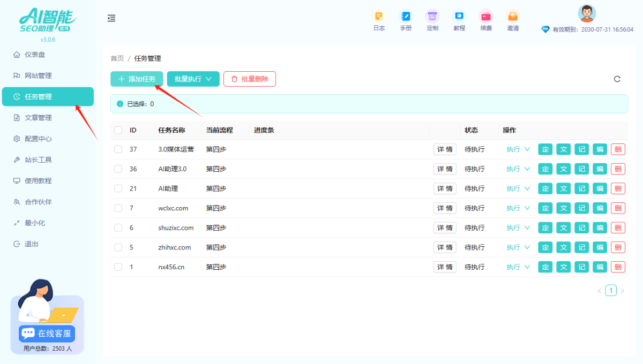Open the 手册 manual icon
Screen dimensions: 643x364
tap(406, 20)
